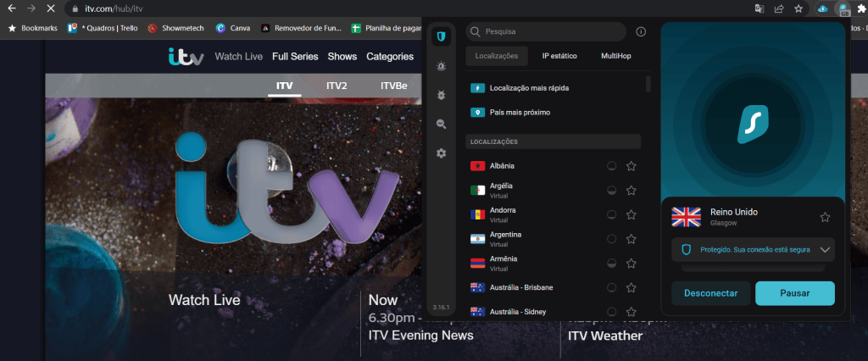Image resolution: width=868 pixels, height=361 pixels.
Task: Open Surfshark settings gear icon
Action: tap(441, 153)
